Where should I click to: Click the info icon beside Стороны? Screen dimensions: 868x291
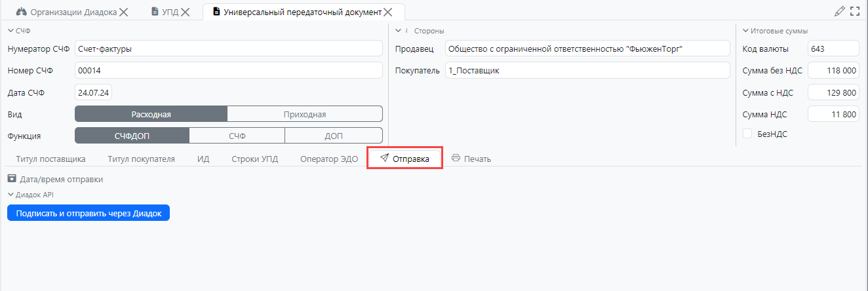(406, 31)
